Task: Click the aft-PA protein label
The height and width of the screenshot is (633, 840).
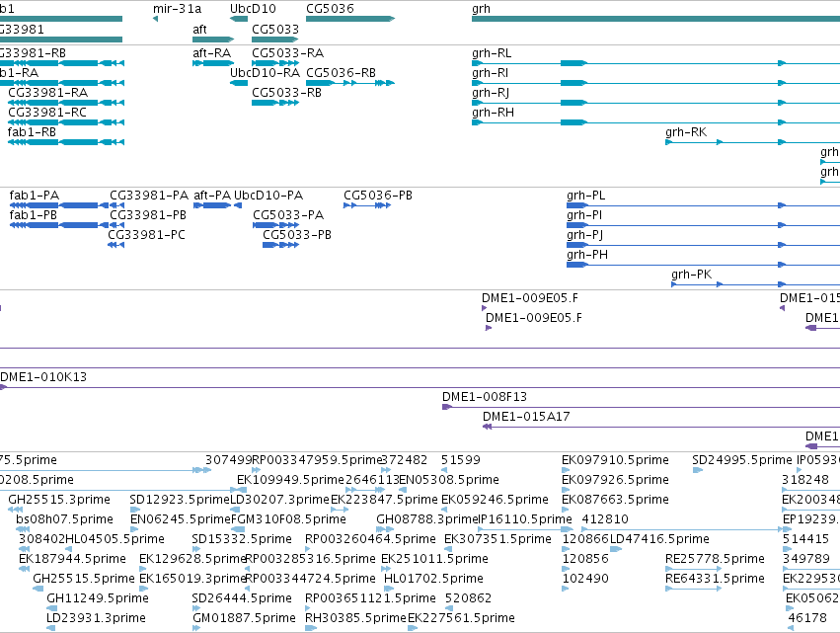Action: [x=212, y=196]
